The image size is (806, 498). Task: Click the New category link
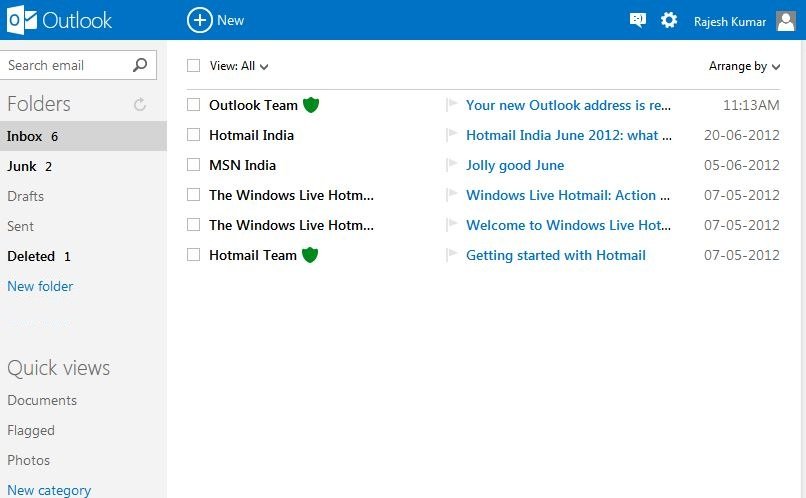pyautogui.click(x=49, y=490)
